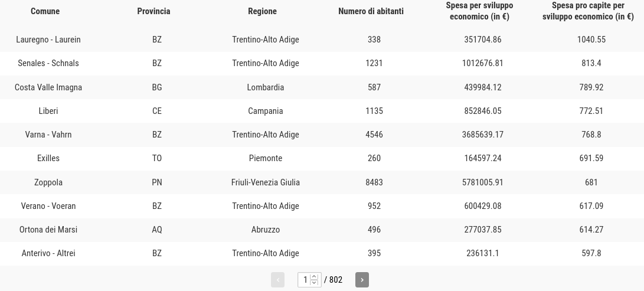The image size is (644, 291).
Task: Select the Lauregno - Laurein row
Action: pos(322,40)
